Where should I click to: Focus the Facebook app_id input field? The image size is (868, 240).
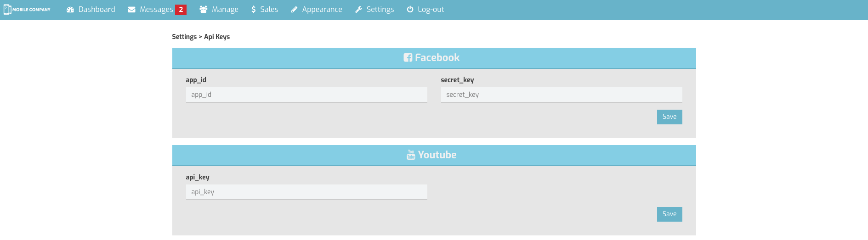[306, 95]
